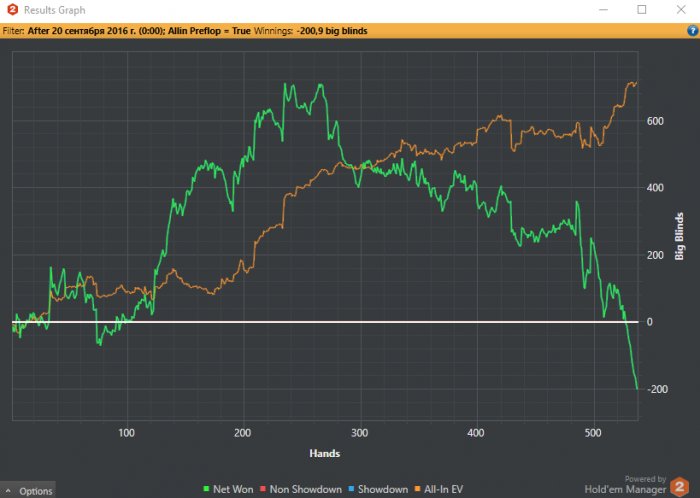Image resolution: width=700 pixels, height=498 pixels.
Task: Click the red Non Showdown color square
Action: tap(264, 489)
